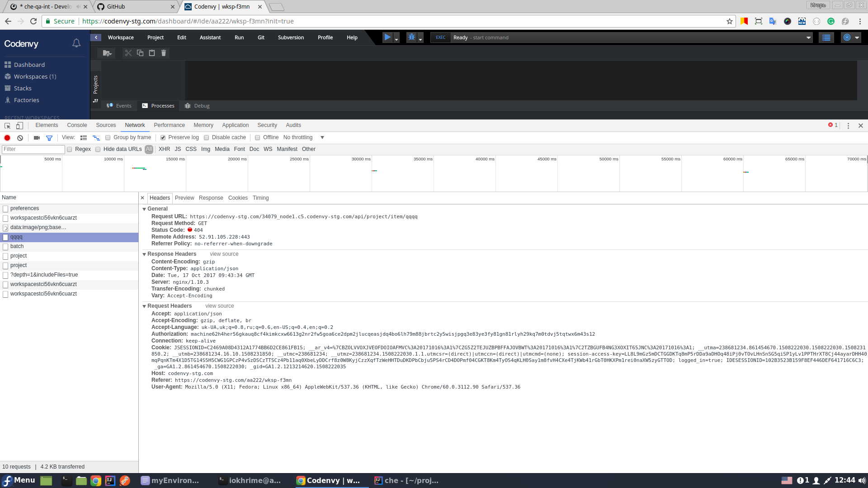
Task: Click the network Filter input field
Action: coord(33,149)
